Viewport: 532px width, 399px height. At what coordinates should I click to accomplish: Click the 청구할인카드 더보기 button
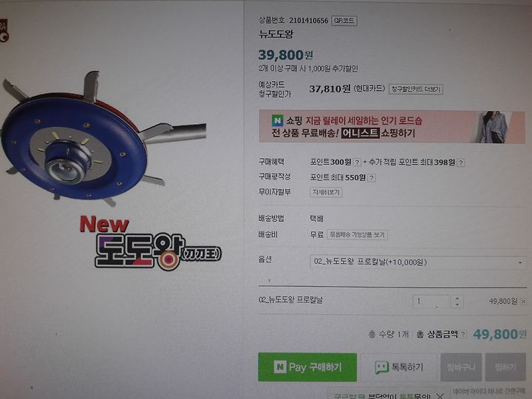click(x=415, y=89)
